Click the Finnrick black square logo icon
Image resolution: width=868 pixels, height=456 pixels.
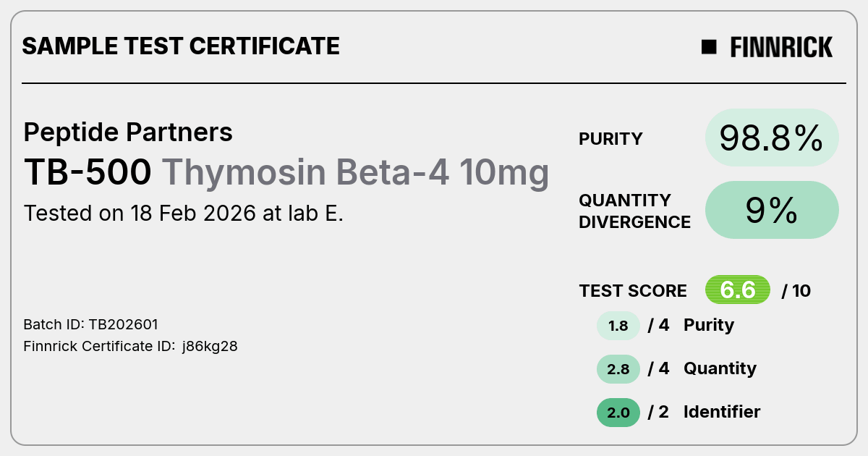point(709,47)
